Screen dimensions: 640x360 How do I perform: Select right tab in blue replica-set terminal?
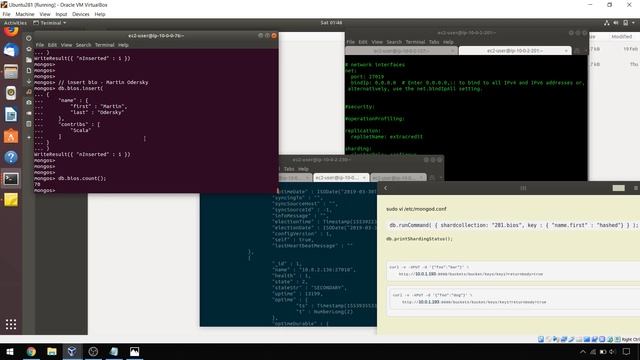click(398, 178)
